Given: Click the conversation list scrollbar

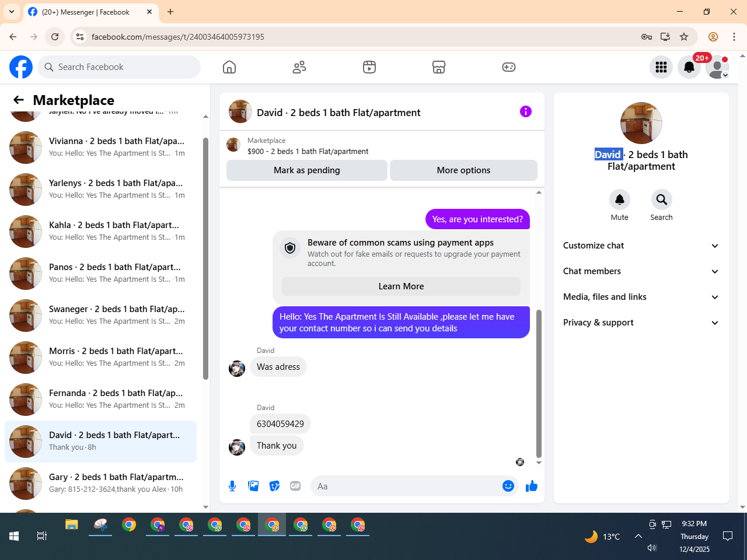Looking at the screenshot, I should pos(205,258).
